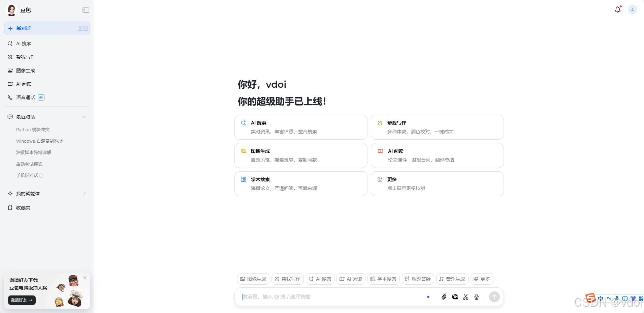The image size is (644, 313).
Task: Open AI 搜索 in the sidebar
Action: click(47, 44)
